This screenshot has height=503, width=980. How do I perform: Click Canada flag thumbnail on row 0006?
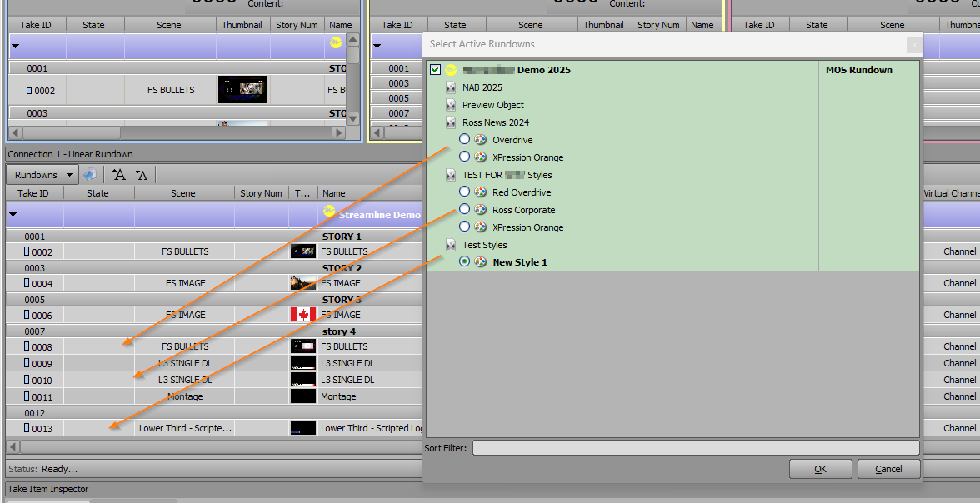coord(303,314)
